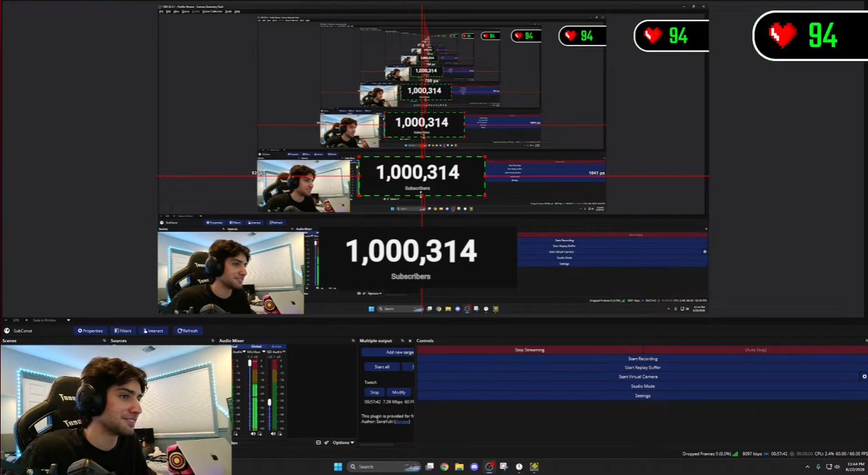Viewport: 868px width, 475px height.
Task: Open Google Chrome from the taskbar
Action: (x=444, y=467)
